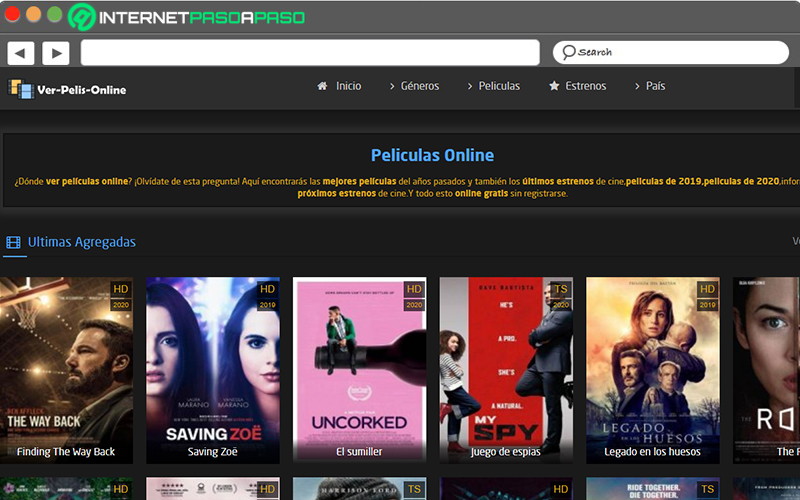Click the browser forward arrow button
The width and height of the screenshot is (800, 500).
click(56, 53)
